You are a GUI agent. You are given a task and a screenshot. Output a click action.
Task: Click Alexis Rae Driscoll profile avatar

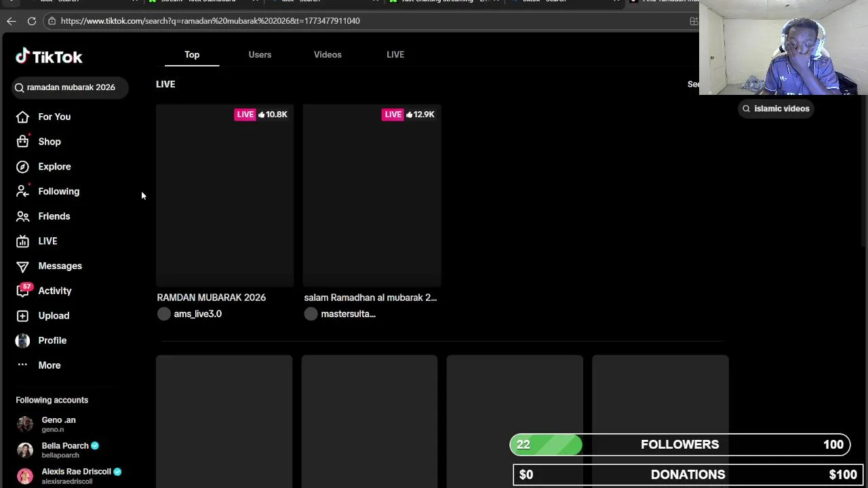pos(25,476)
